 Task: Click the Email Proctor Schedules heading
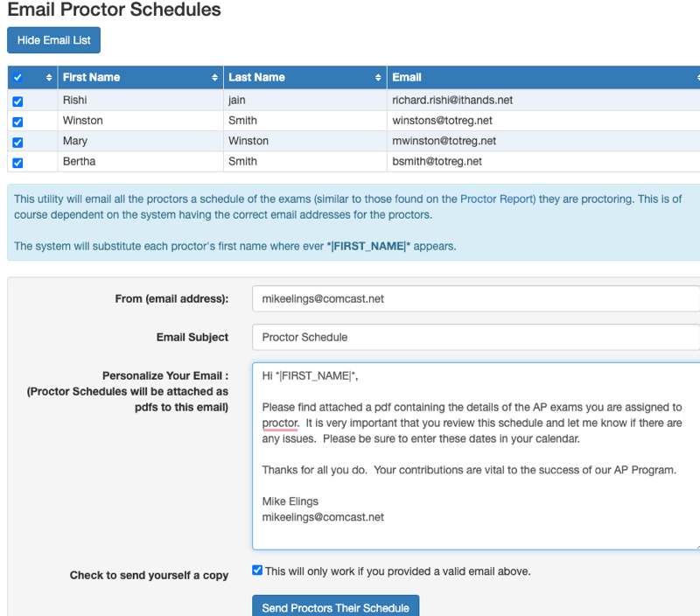click(x=115, y=10)
